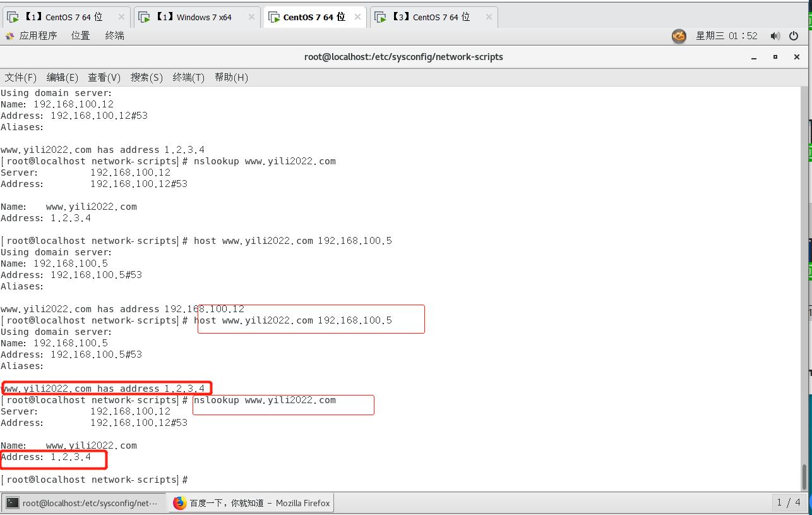Select the active CentOS 7 64 位 VM tab
This screenshot has width=812, height=515.
[314, 17]
